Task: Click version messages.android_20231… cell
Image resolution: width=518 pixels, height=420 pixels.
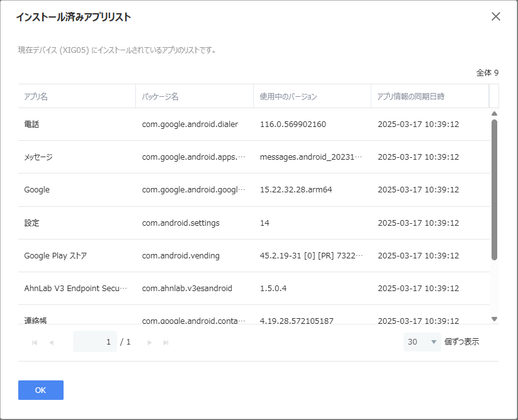Action: (311, 157)
